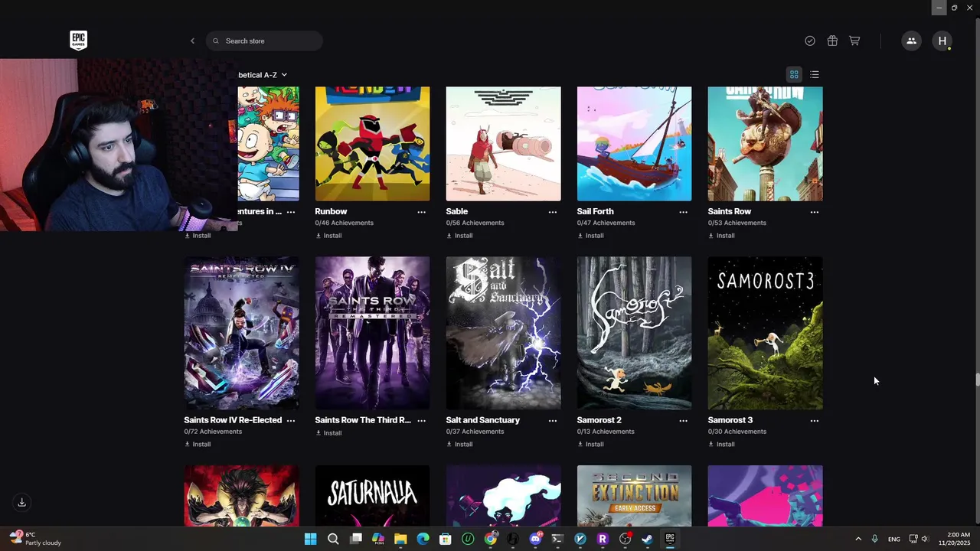Screen dimensions: 980x551
Task: Open Terminal from taskbar
Action: pos(557,539)
